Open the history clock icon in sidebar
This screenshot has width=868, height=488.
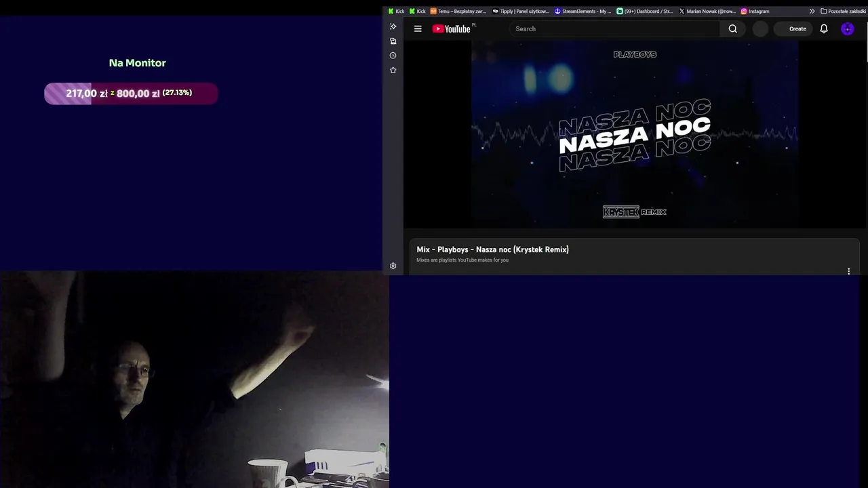click(393, 56)
